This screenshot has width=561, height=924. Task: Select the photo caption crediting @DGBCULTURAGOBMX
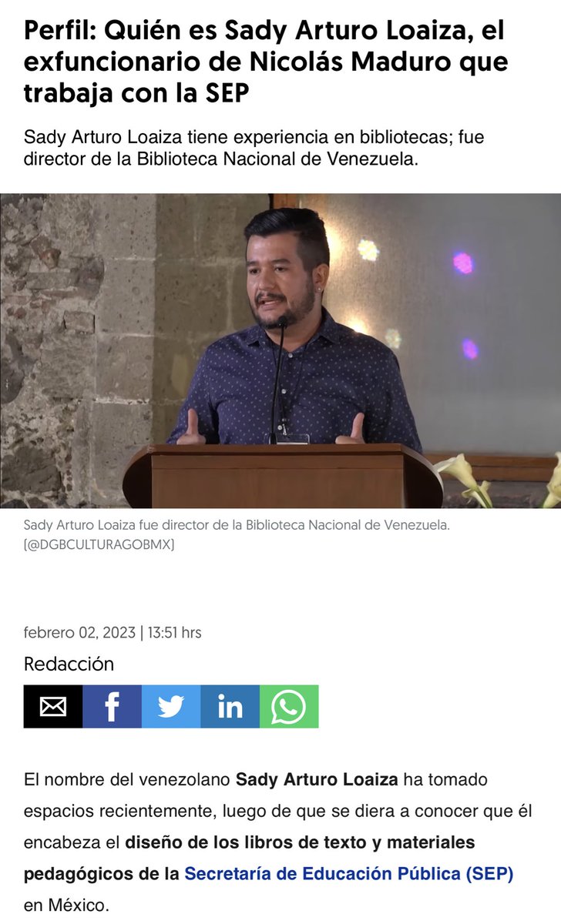(x=237, y=534)
